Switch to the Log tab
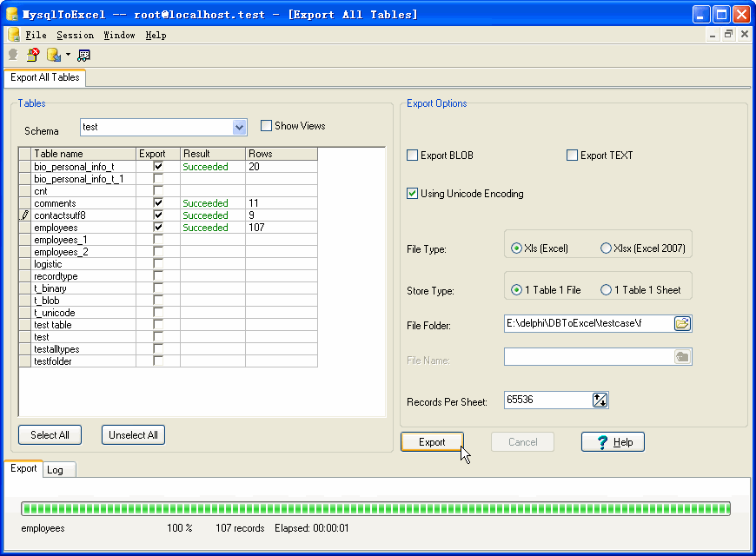Viewport: 756px width, 556px height. [x=55, y=470]
